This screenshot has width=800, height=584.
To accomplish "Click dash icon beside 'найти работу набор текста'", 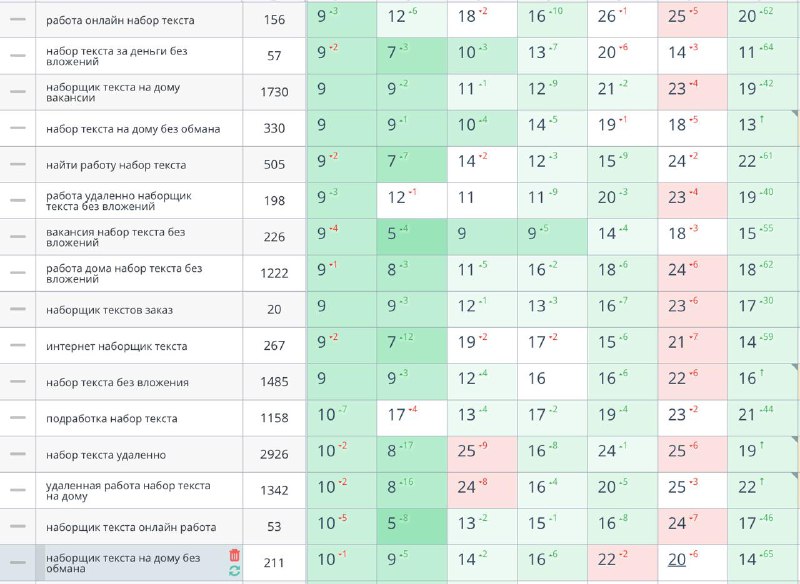I will [18, 164].
